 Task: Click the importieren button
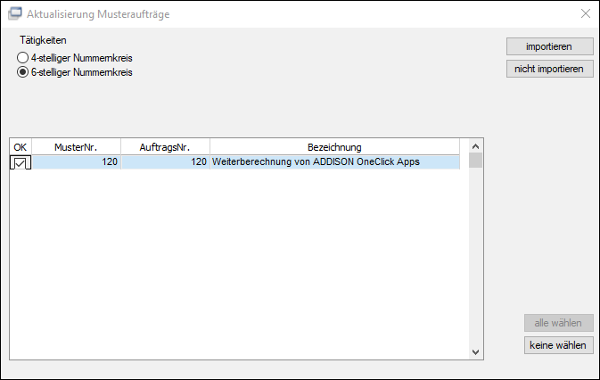click(549, 46)
